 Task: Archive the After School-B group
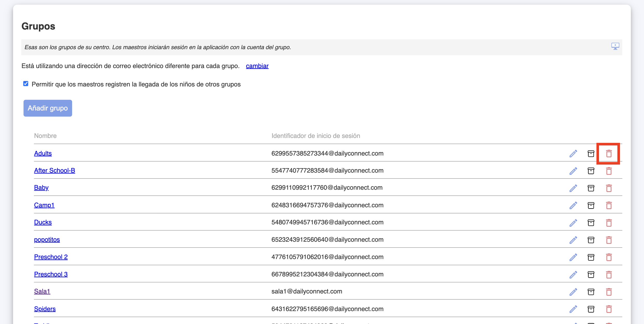(591, 171)
